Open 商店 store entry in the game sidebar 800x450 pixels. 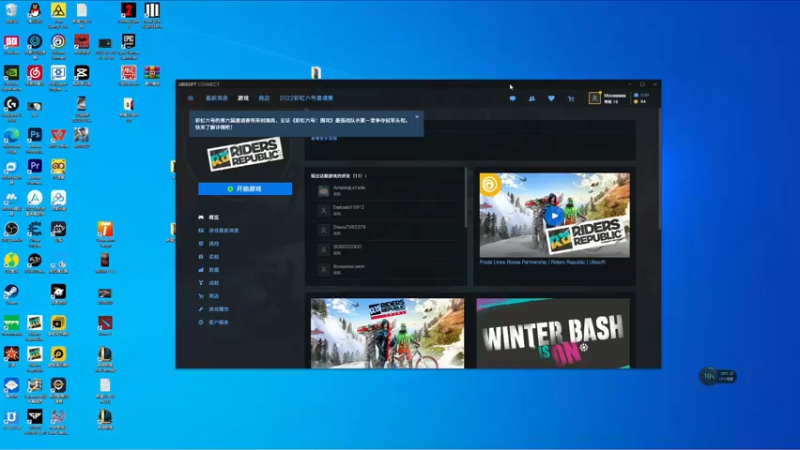tap(214, 296)
